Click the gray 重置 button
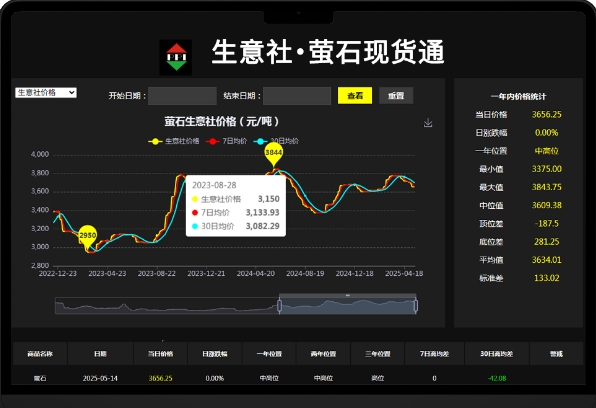Image resolution: width=596 pixels, height=408 pixels. pyautogui.click(x=396, y=96)
